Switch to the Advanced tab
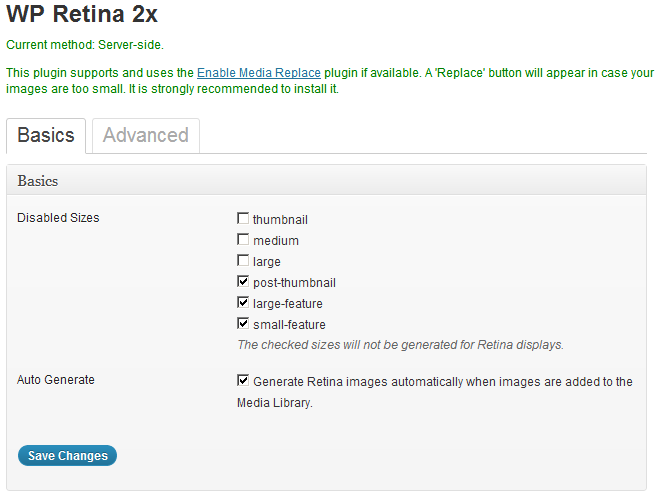The height and width of the screenshot is (498, 655). (x=145, y=136)
